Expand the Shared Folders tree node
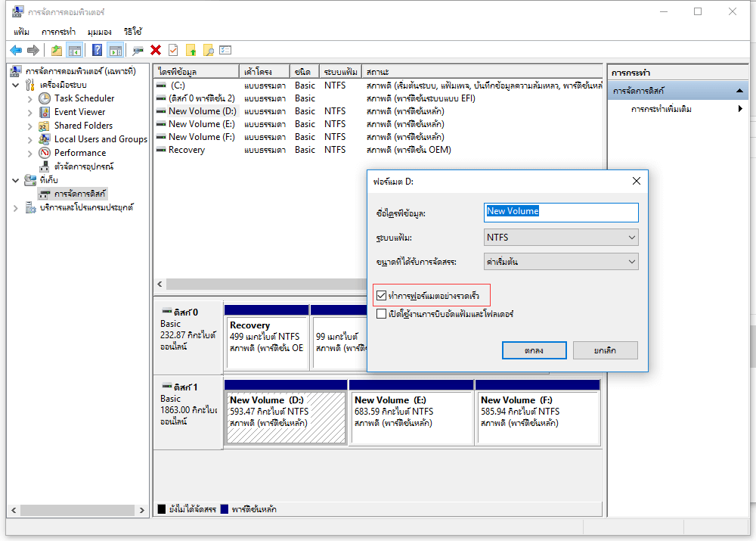This screenshot has width=756, height=541. [29, 126]
